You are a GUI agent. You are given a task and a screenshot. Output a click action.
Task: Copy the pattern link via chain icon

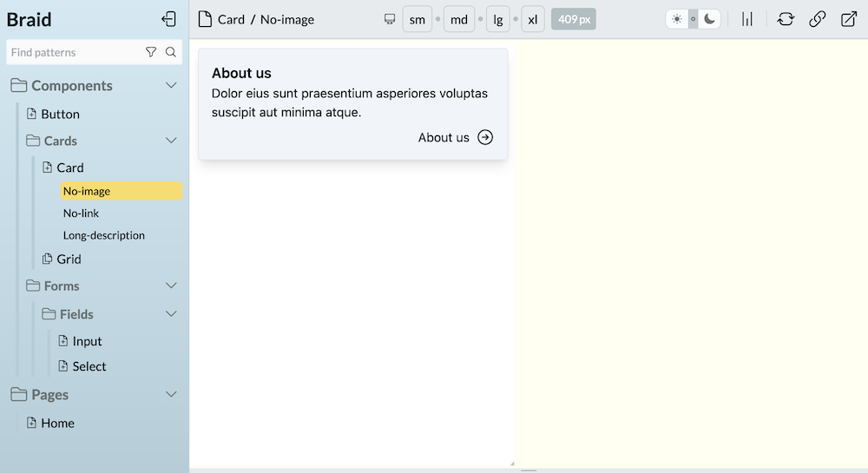(817, 19)
